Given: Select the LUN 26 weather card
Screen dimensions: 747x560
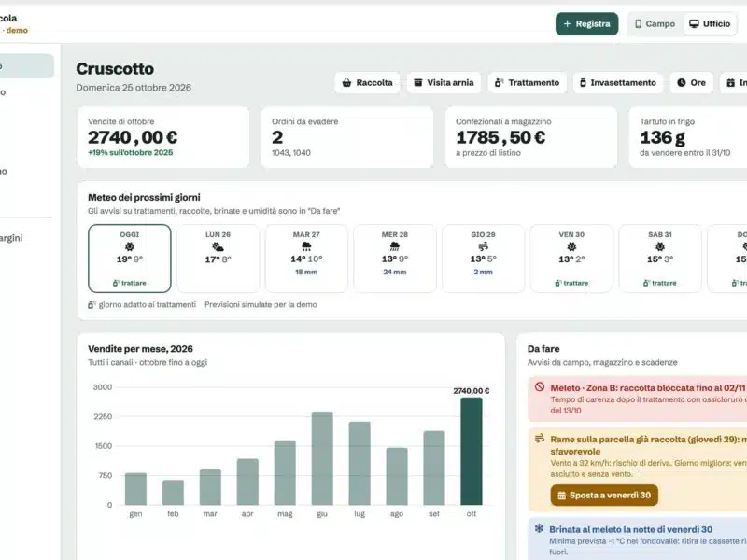Looking at the screenshot, I should pyautogui.click(x=218, y=259).
